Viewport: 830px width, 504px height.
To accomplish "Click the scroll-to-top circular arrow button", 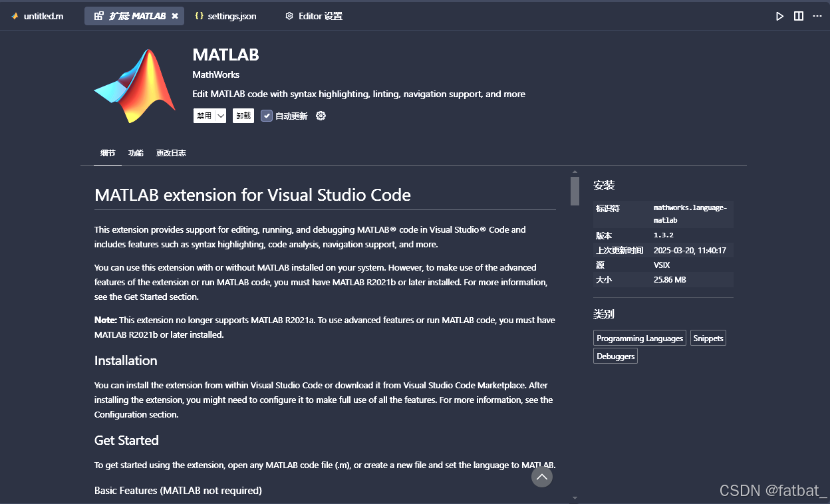I will tap(541, 477).
